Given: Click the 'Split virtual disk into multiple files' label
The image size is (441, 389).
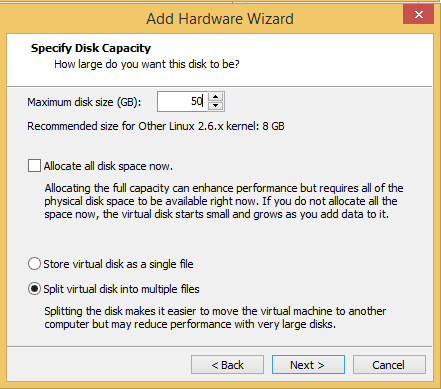Looking at the screenshot, I should point(121,289).
